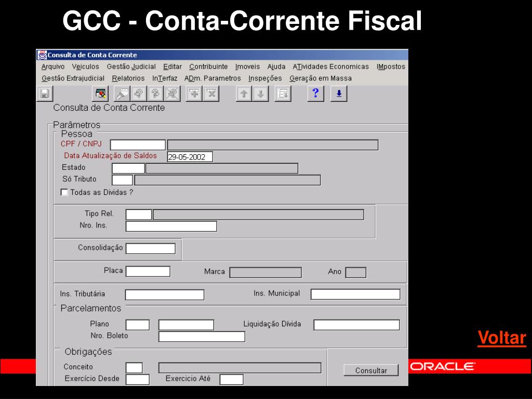Open the Ajuda menu

[276, 67]
